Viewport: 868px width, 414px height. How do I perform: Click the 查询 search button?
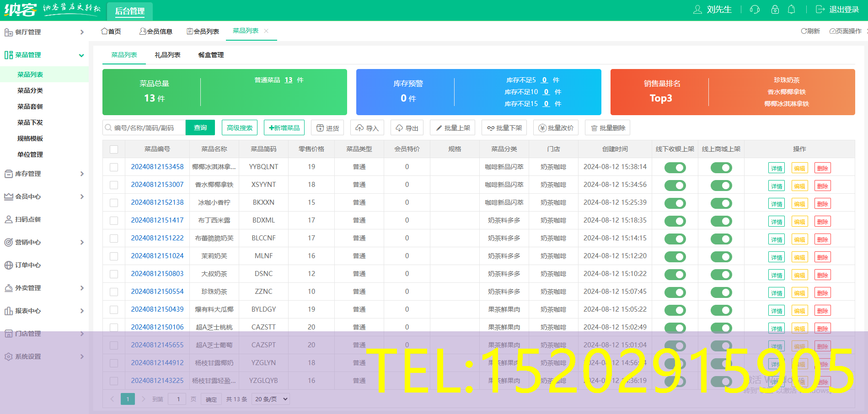[200, 127]
